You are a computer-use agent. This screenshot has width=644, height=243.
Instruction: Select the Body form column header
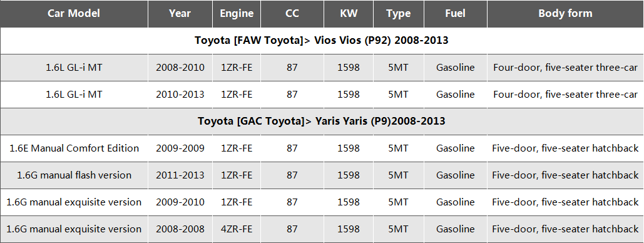[x=566, y=13]
